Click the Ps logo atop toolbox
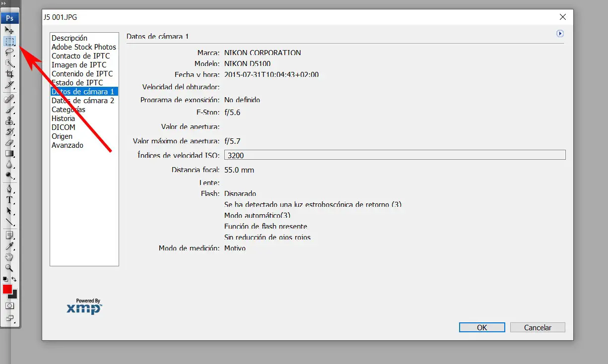This screenshot has height=364, width=608. [10, 18]
